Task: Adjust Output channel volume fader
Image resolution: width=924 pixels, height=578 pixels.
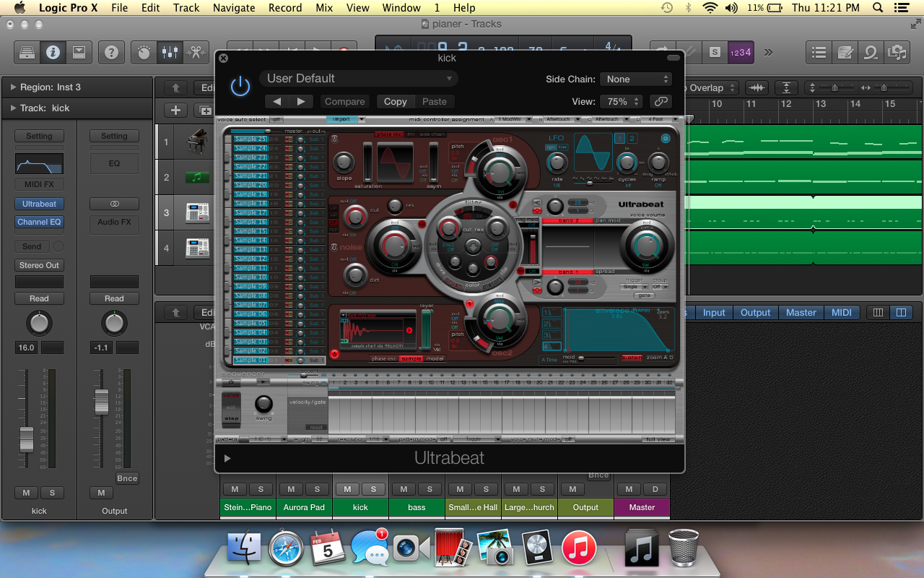Action: pyautogui.click(x=102, y=402)
